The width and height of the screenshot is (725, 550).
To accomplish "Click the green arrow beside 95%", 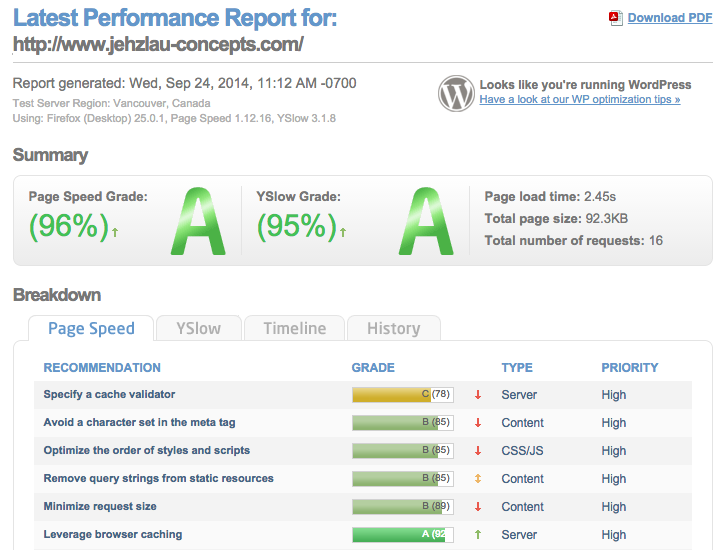I will tap(343, 232).
